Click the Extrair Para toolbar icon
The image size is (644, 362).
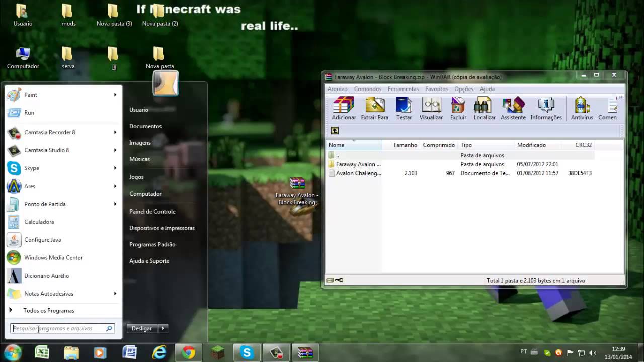tap(375, 108)
